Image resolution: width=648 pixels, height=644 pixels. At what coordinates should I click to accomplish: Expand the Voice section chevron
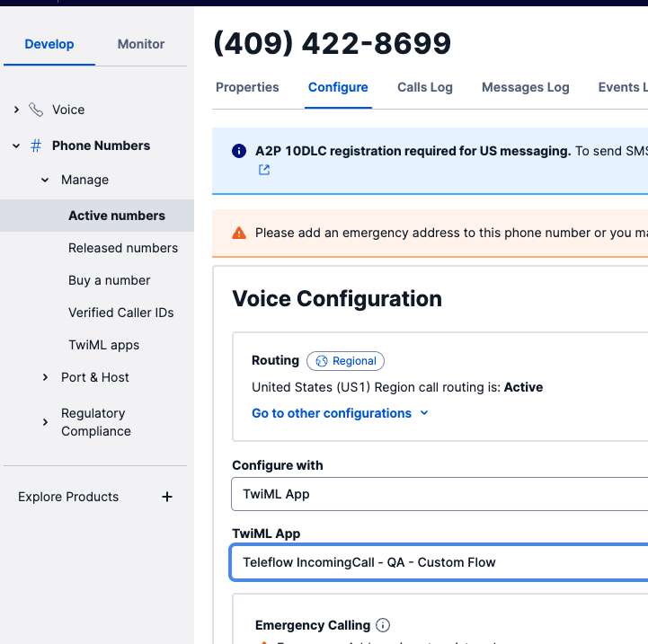(16, 110)
